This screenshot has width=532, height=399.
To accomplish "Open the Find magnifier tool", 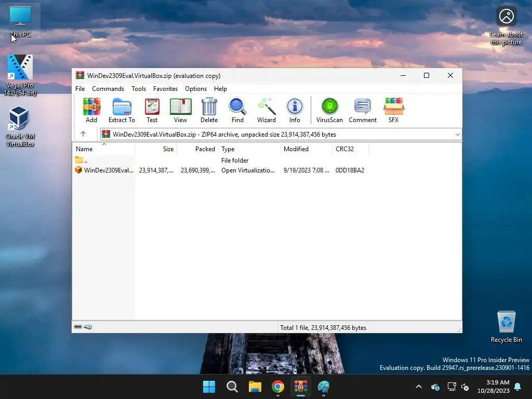I will point(237,110).
